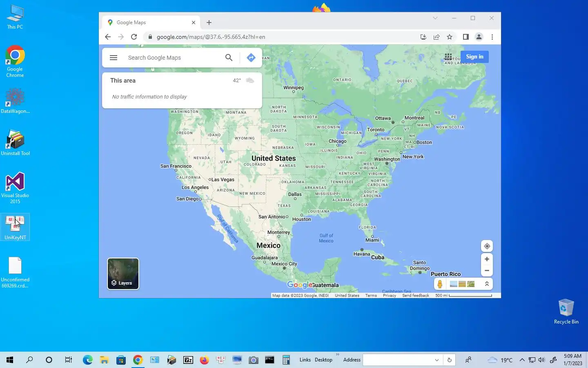Share this page via address bar icon
The width and height of the screenshot is (588, 368).
click(437, 37)
